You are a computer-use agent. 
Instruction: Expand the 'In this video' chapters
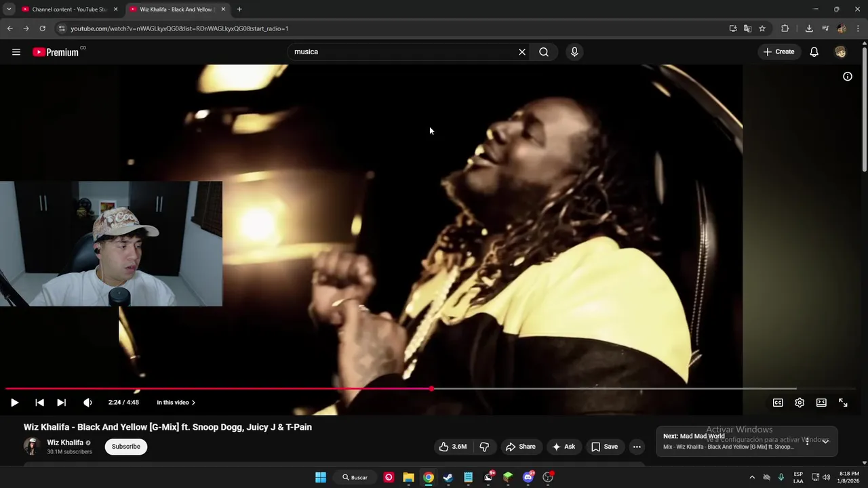176,403
